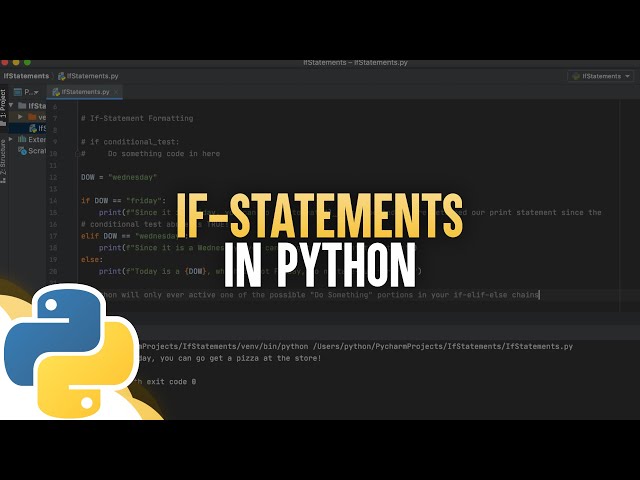Click the IfStatements.py breadcrumb file
Viewport: 640px width, 480px height.
click(88, 76)
